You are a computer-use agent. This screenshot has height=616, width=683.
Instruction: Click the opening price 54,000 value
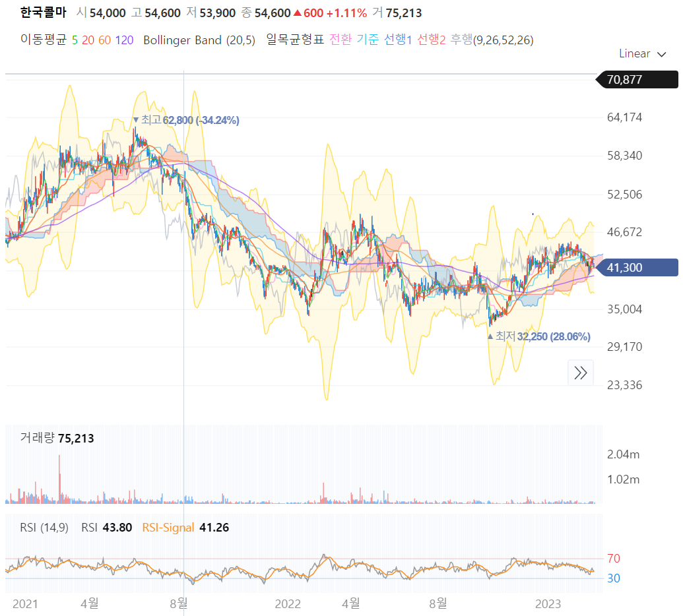pos(108,13)
